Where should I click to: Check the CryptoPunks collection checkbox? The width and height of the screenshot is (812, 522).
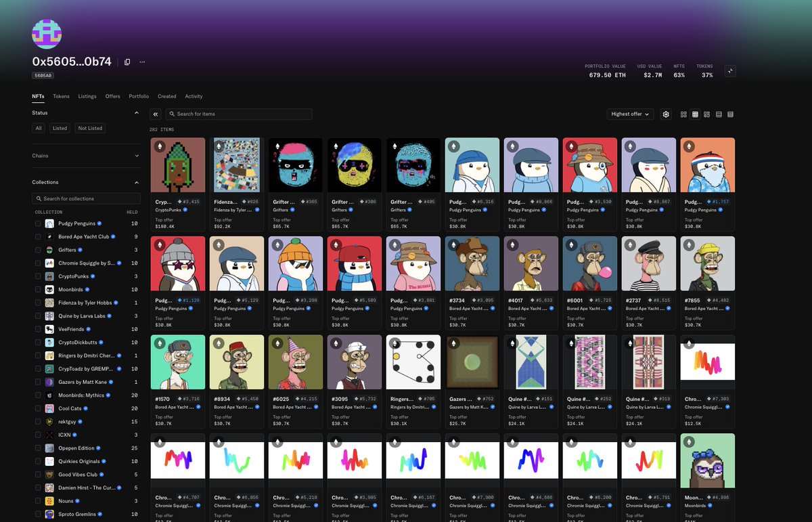pos(38,276)
